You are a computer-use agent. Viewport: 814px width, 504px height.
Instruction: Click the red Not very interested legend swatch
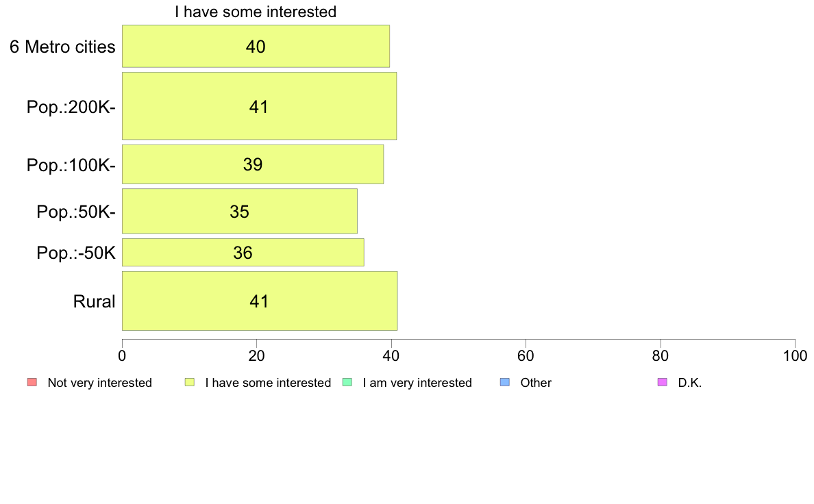(32, 383)
